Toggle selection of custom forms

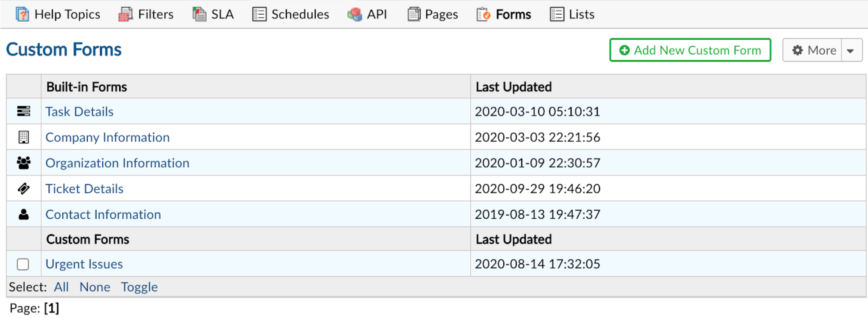pos(139,287)
